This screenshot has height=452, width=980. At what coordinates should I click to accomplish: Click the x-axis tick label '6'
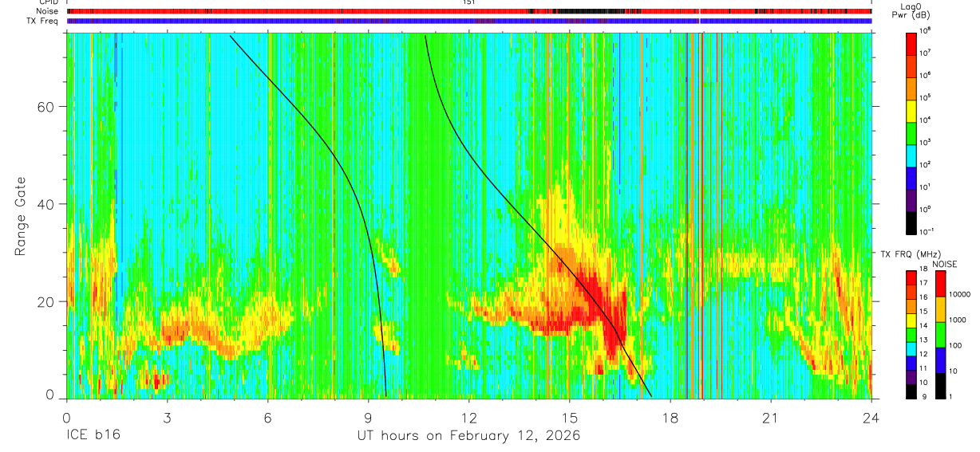click(267, 418)
